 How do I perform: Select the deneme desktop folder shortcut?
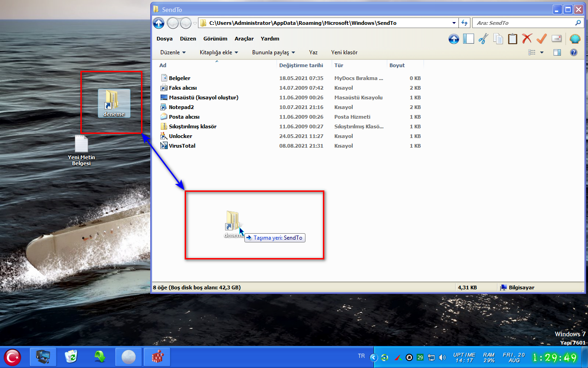114,103
